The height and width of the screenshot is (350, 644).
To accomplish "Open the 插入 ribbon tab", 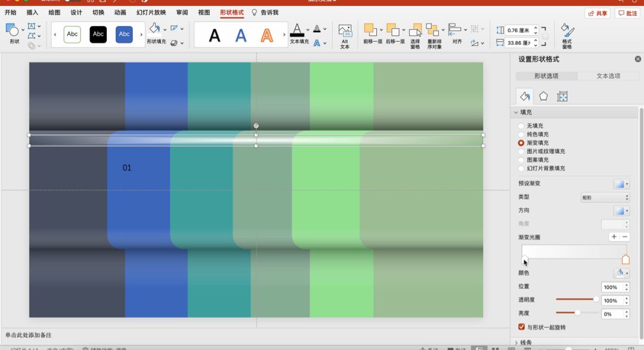I will 32,13.
